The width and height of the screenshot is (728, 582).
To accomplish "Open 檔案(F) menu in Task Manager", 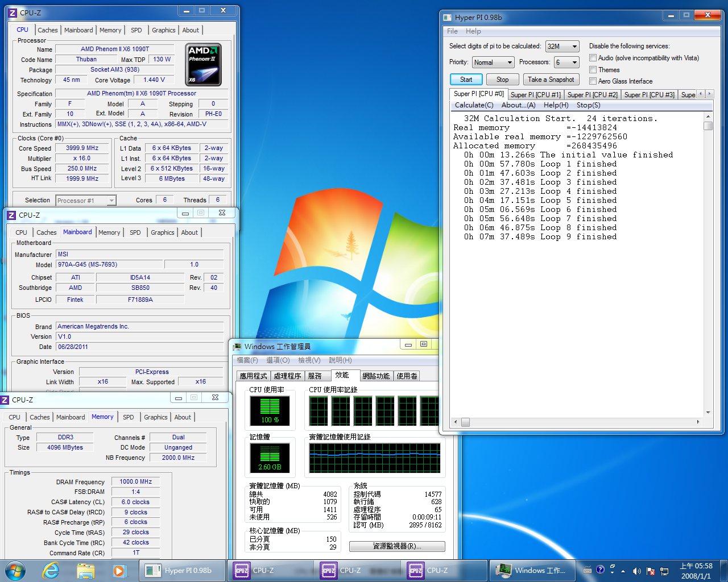I will click(x=247, y=360).
